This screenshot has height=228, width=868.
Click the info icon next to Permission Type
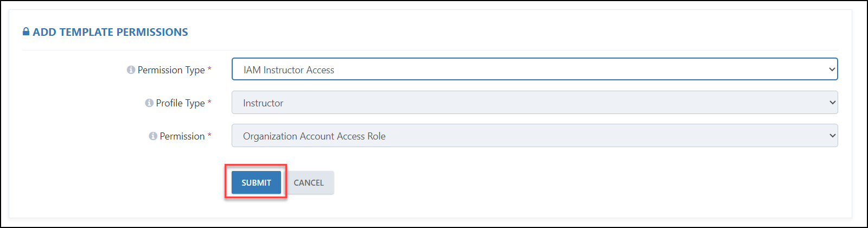[x=131, y=70]
